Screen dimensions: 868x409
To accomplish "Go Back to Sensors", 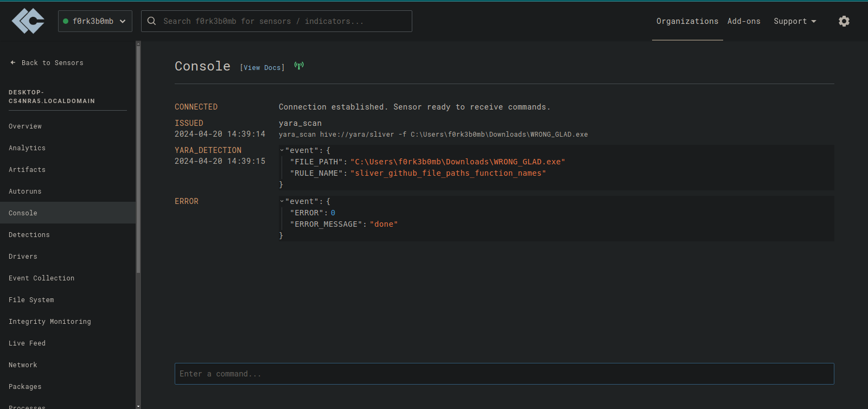I will (x=47, y=63).
